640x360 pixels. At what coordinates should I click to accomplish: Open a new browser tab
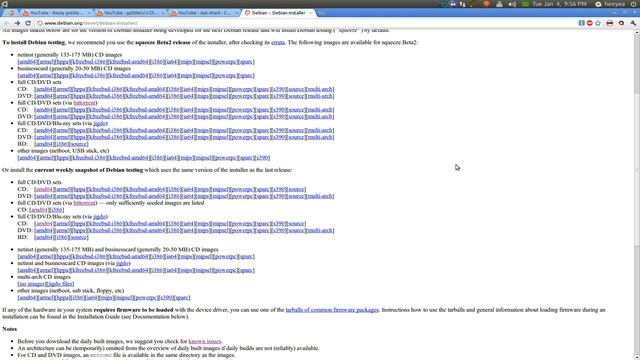click(x=321, y=13)
